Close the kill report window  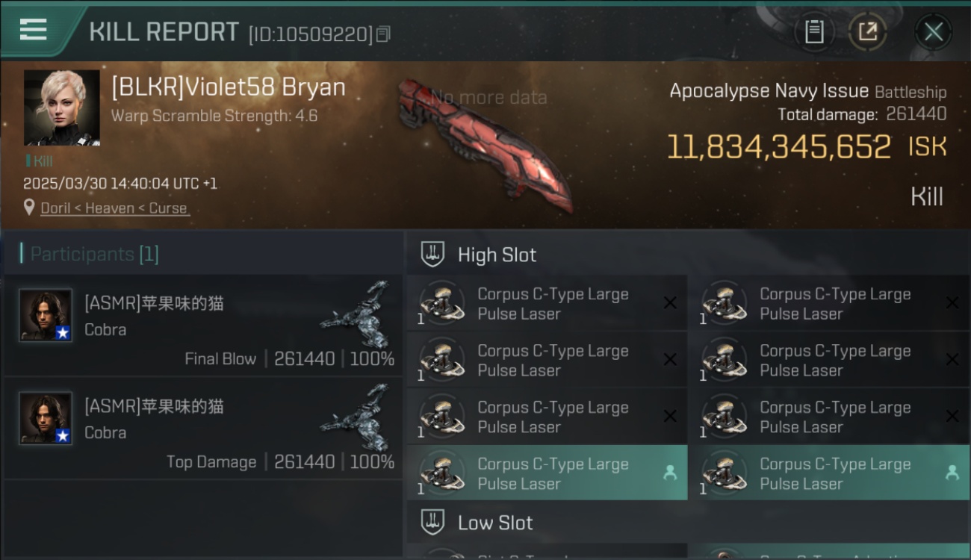[934, 31]
